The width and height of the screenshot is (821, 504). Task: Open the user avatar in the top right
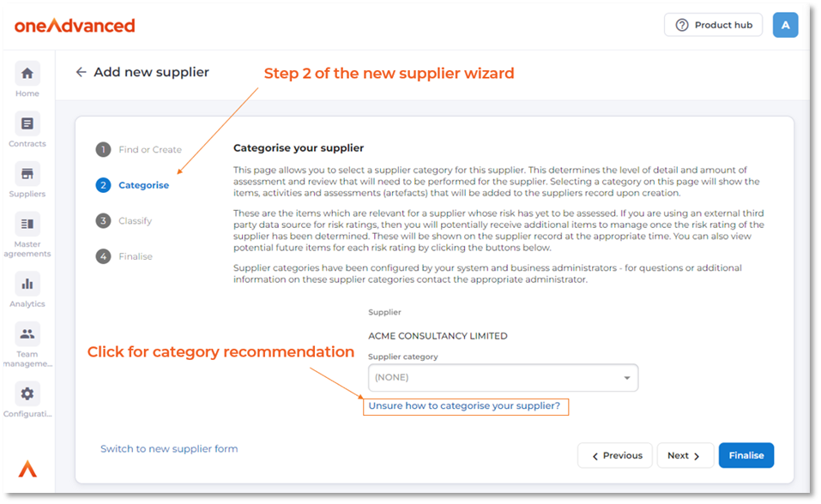click(785, 25)
